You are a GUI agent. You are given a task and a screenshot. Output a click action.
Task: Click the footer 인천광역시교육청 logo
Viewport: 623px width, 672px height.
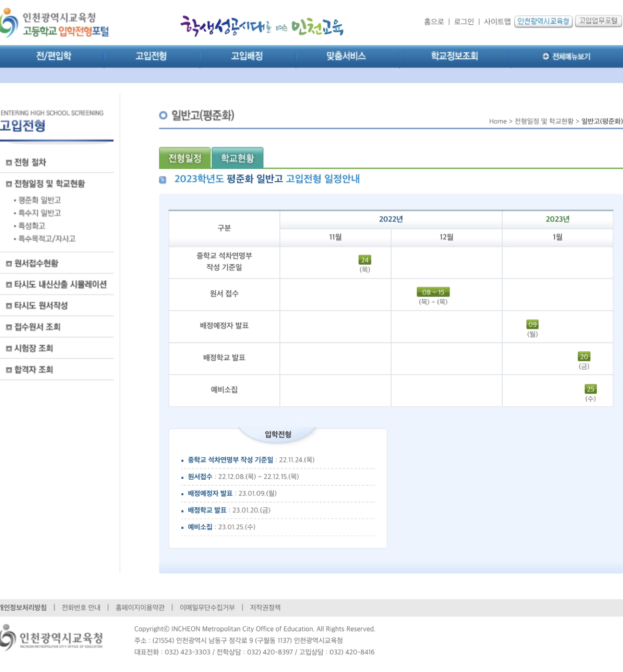point(52,638)
